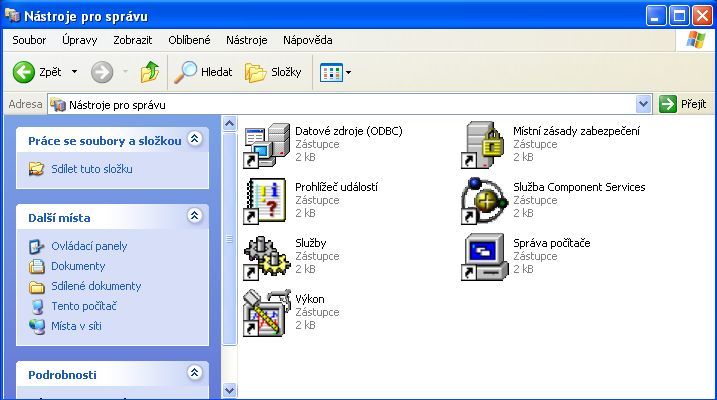The width and height of the screenshot is (717, 400).
Task: Collapse the Podrobnosti panel
Action: 194,372
